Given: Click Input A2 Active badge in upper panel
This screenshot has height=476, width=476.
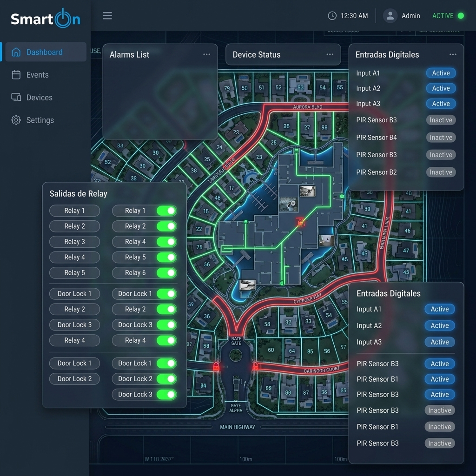Looking at the screenshot, I should tap(441, 88).
